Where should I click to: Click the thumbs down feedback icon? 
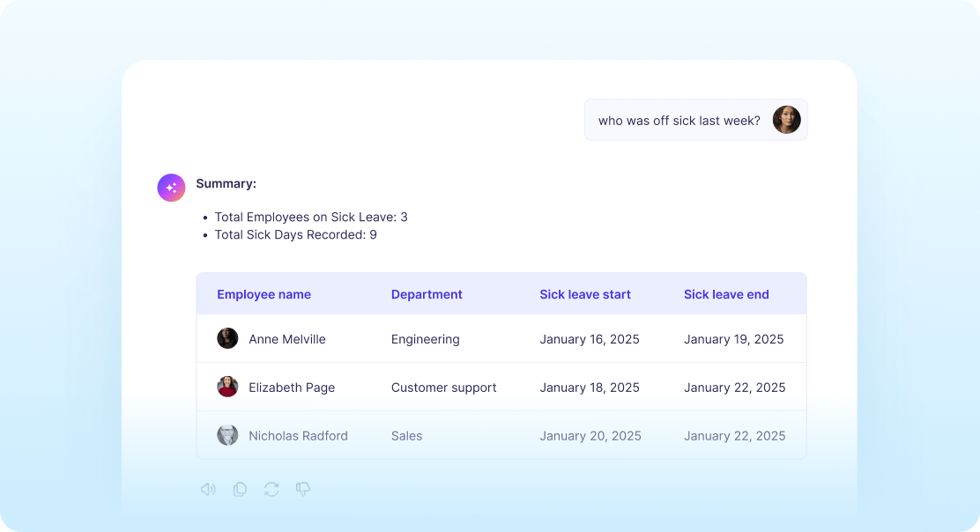click(303, 489)
